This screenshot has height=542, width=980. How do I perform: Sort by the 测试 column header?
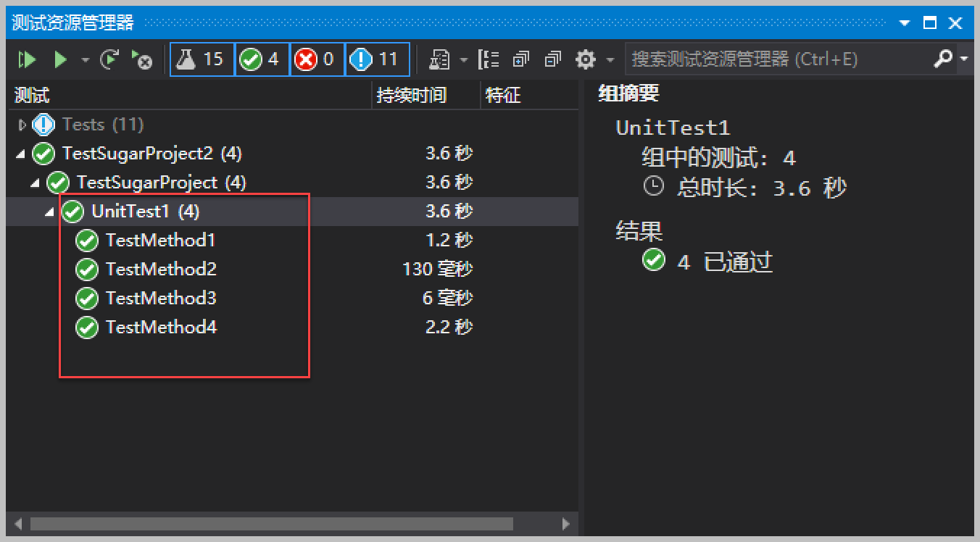tap(188, 95)
